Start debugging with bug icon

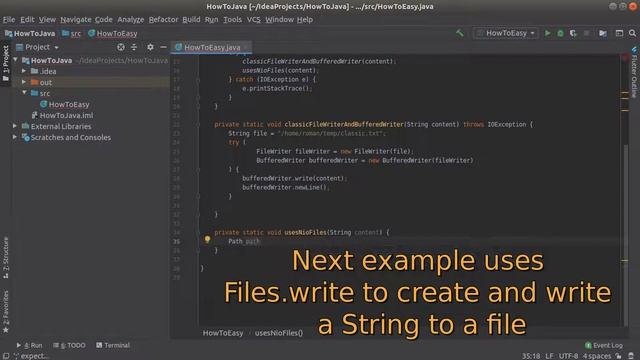coord(560,33)
